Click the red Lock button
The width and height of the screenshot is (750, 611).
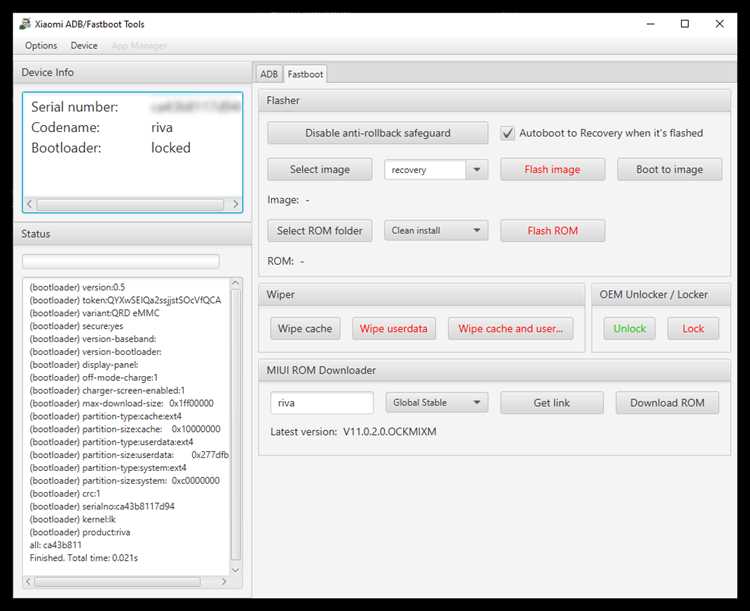693,329
